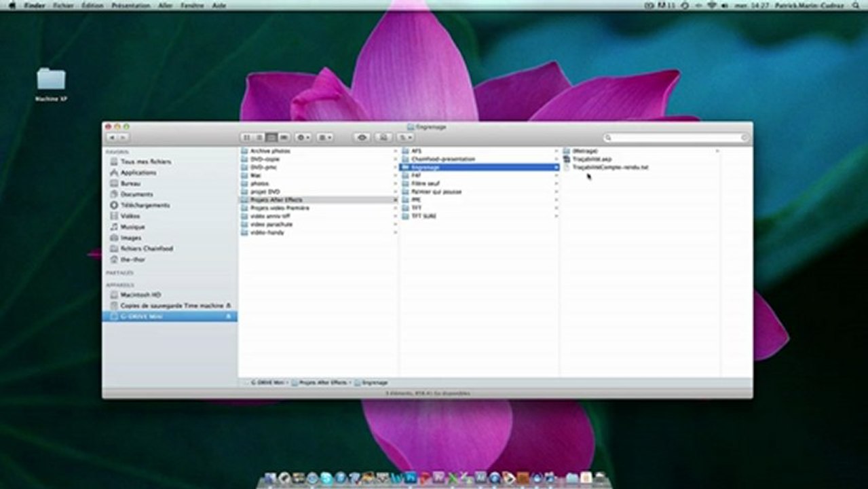Open the arrange items dropdown
This screenshot has width=868, height=489.
(x=325, y=137)
